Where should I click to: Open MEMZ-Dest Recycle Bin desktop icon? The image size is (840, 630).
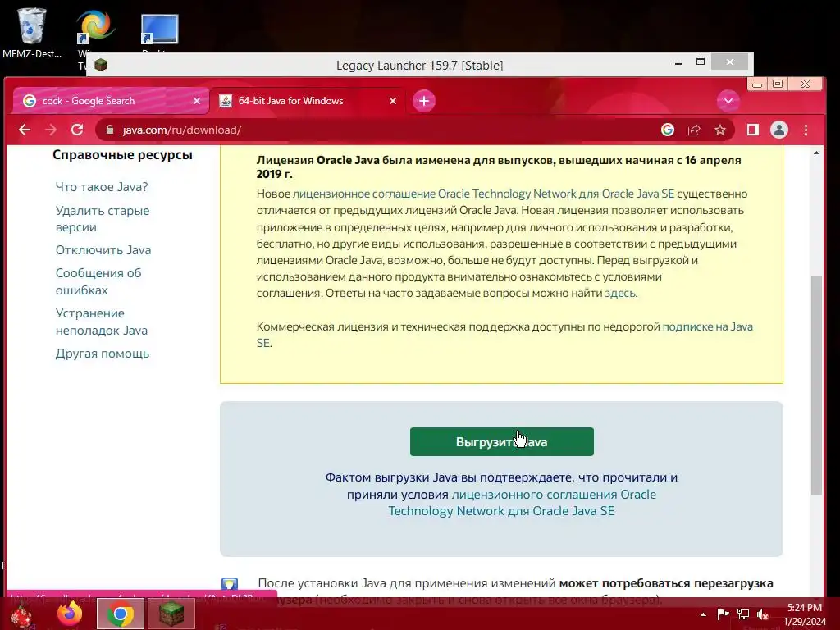click(x=32, y=32)
